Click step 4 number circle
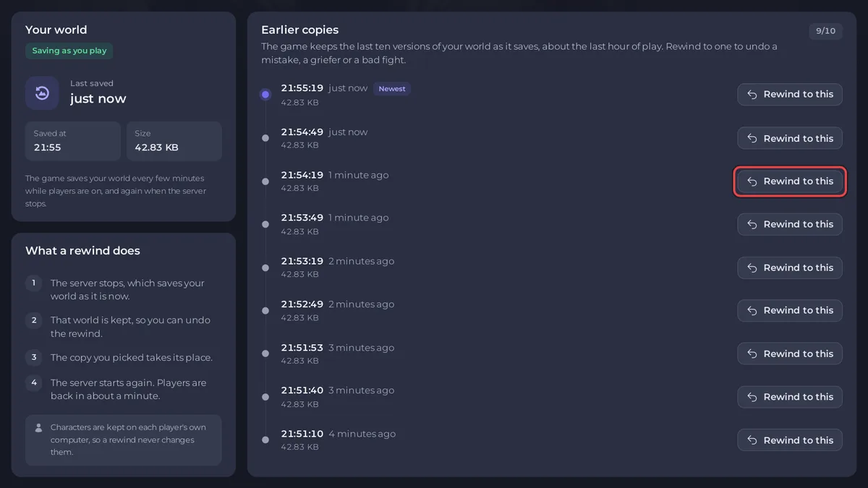 coord(33,382)
